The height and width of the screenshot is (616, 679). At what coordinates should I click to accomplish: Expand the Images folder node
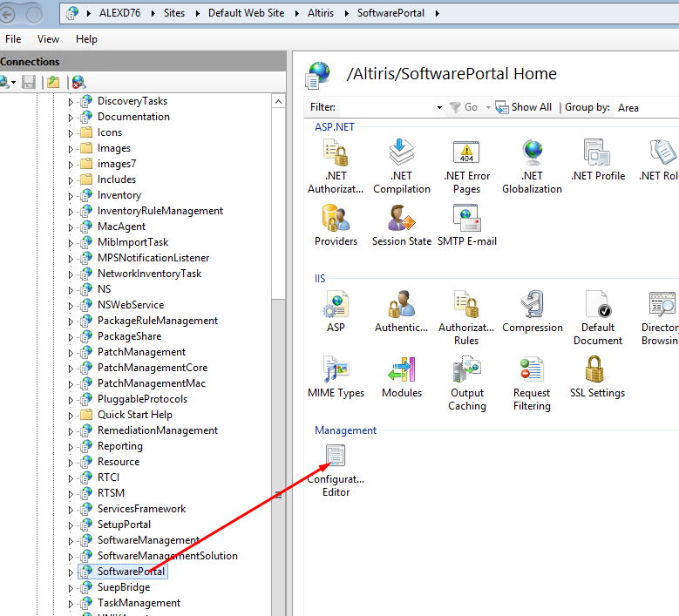tap(71, 148)
